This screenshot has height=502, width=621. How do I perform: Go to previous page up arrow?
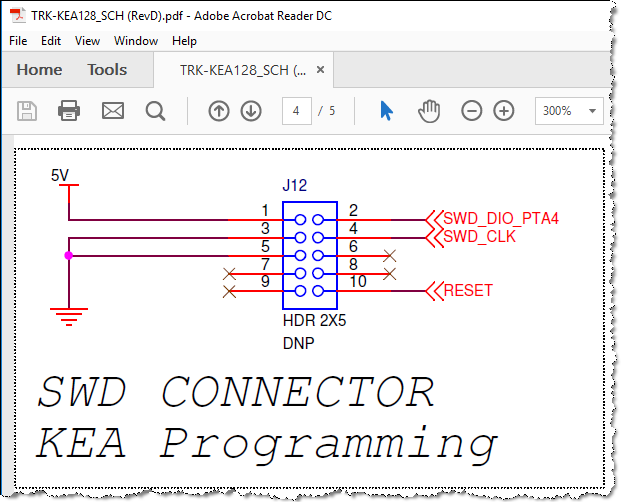pos(219,111)
